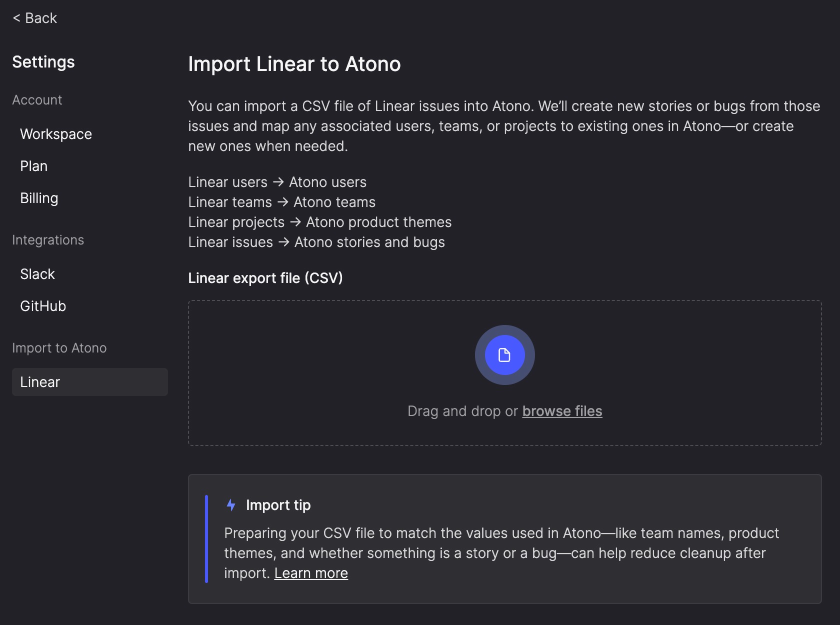Open the GitHub integration settings

pyautogui.click(x=43, y=306)
